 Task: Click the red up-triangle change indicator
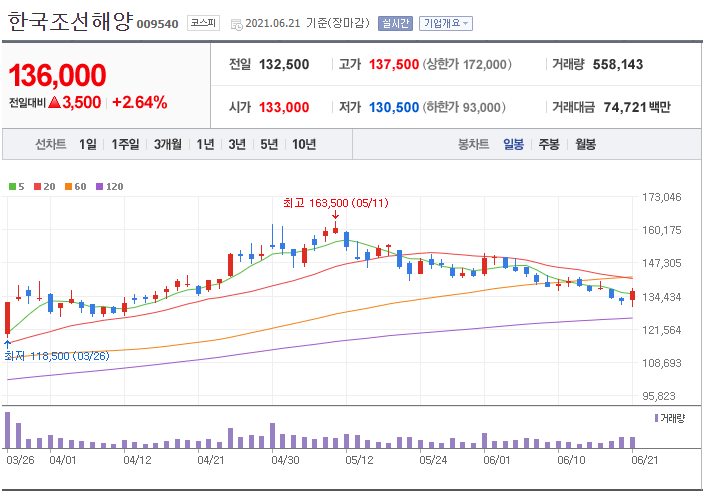[x=54, y=103]
